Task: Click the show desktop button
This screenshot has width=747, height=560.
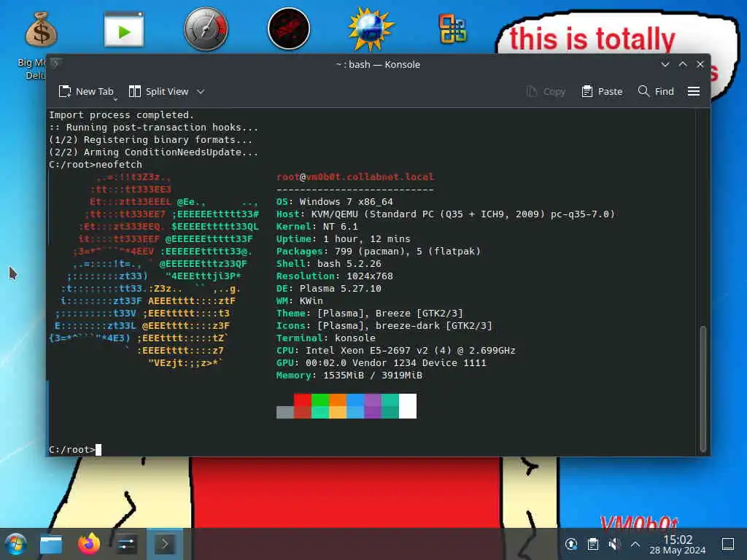Action: click(728, 544)
